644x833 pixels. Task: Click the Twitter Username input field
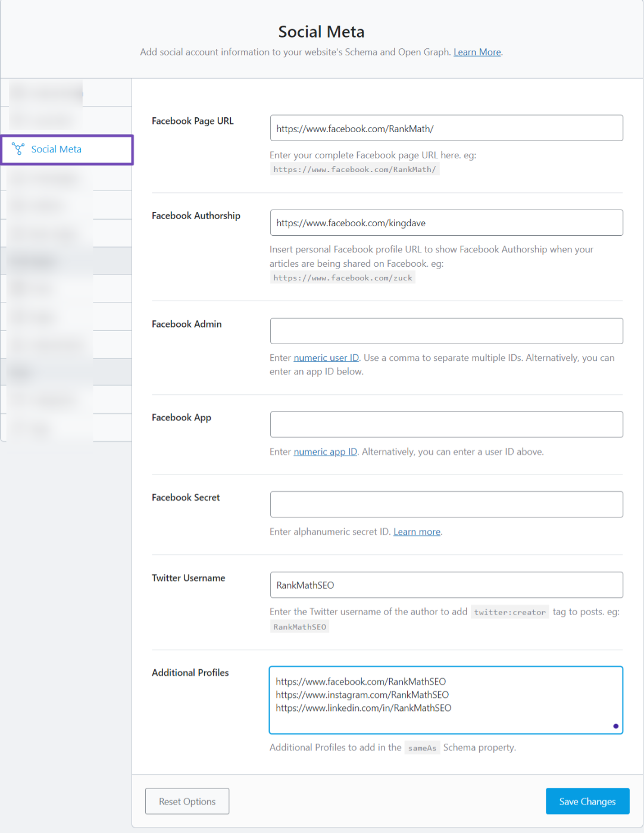446,585
